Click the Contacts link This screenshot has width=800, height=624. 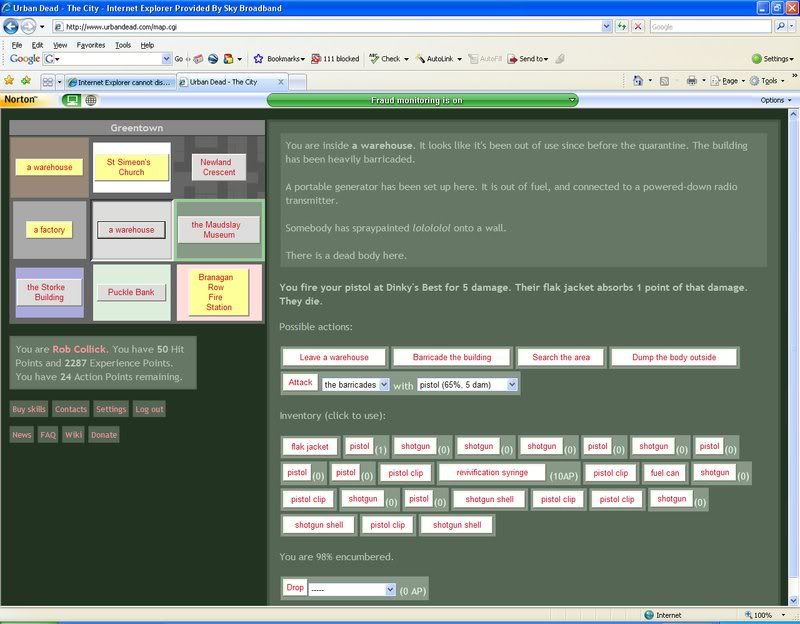click(70, 409)
